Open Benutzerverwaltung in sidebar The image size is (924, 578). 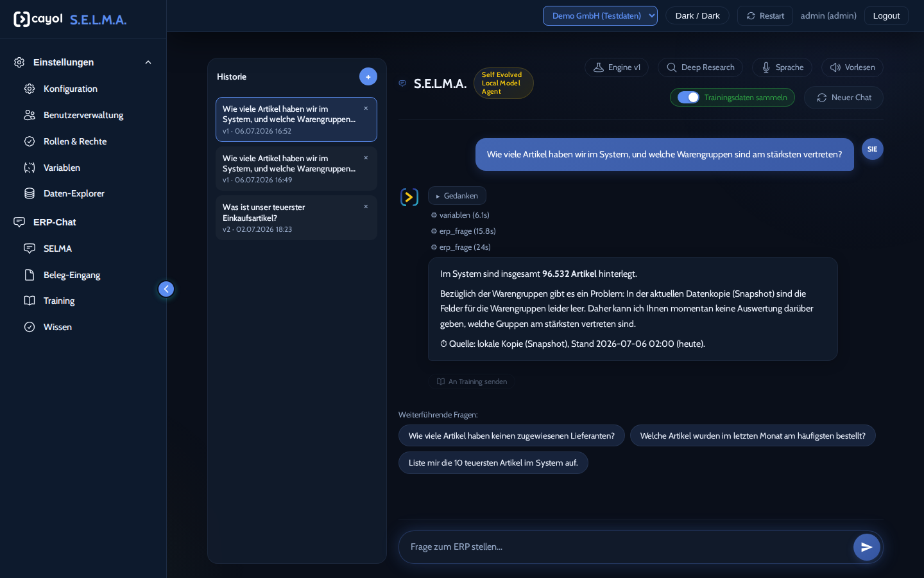(x=83, y=115)
